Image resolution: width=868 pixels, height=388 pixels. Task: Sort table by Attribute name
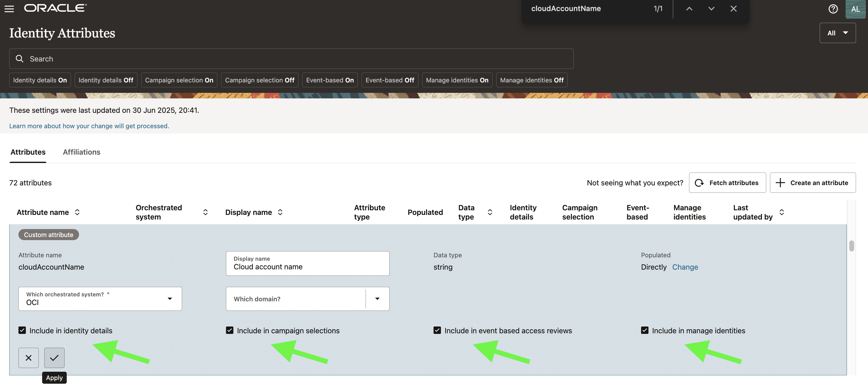[77, 212]
